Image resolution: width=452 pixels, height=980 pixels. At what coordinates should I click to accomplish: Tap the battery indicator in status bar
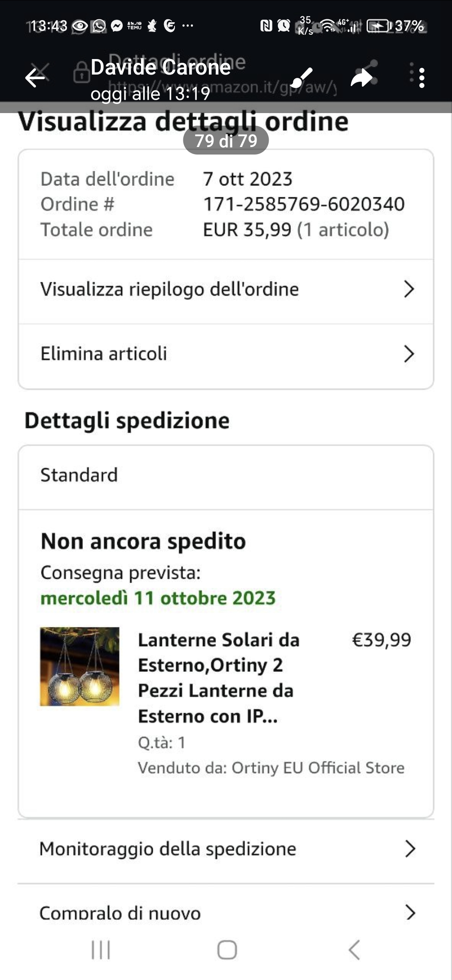pyautogui.click(x=379, y=26)
